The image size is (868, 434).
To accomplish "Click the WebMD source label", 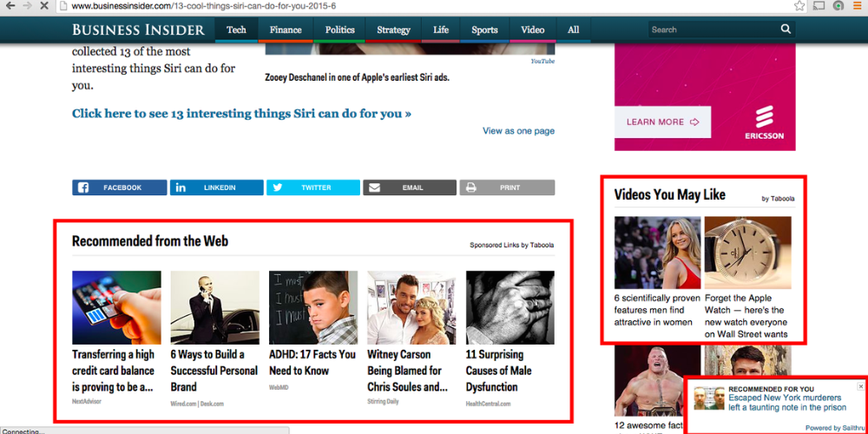I will [279, 387].
